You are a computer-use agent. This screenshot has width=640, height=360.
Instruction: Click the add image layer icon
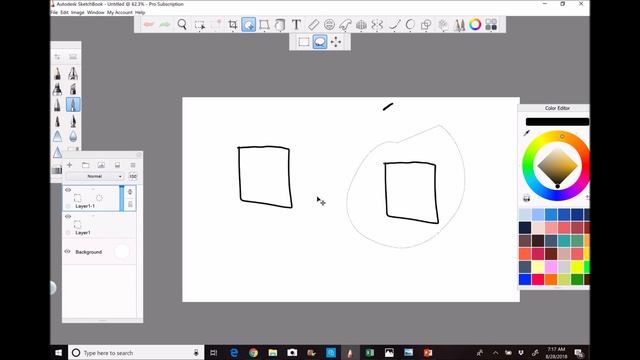[101, 165]
